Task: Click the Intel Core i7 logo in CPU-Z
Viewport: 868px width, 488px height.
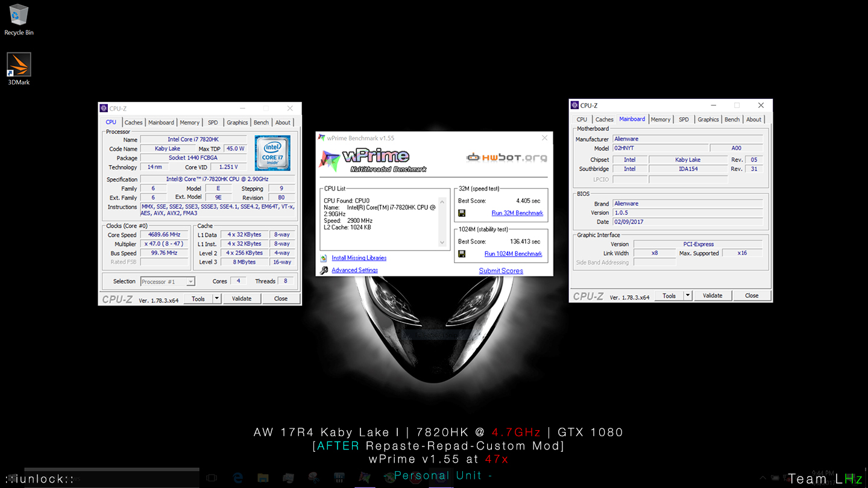Action: click(x=272, y=153)
